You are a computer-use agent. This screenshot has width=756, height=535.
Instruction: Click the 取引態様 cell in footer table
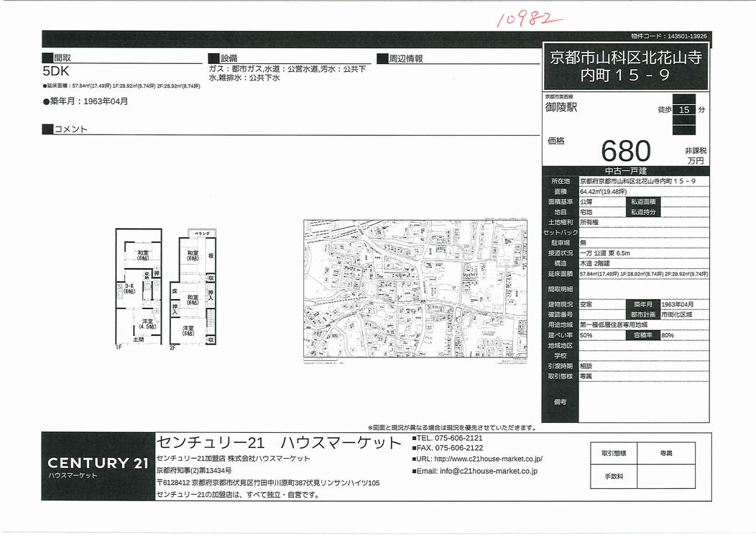pyautogui.click(x=614, y=454)
